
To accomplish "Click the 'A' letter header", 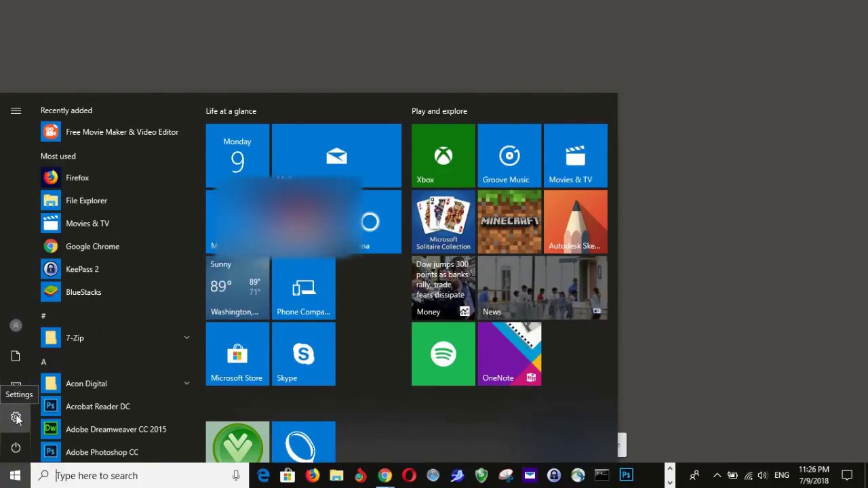I will (x=43, y=362).
